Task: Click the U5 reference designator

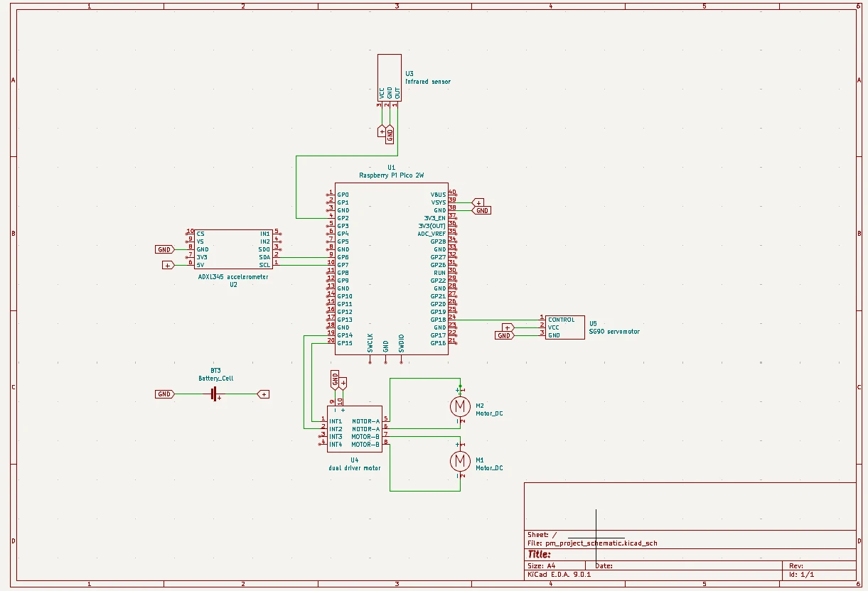Action: coord(593,323)
